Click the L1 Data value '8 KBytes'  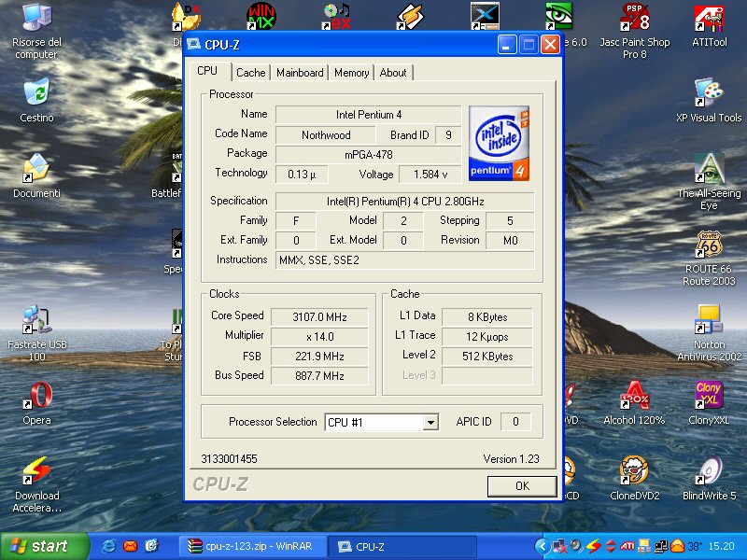tap(487, 317)
